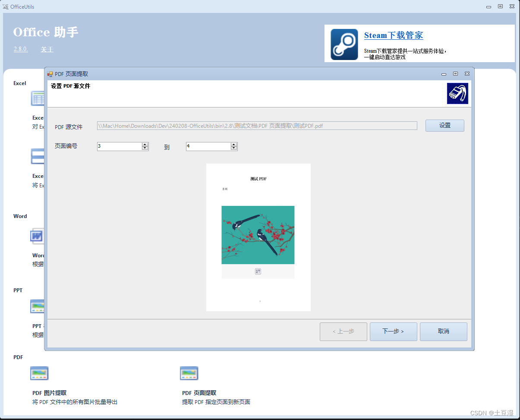
Task: Click the 上一步 button
Action: click(344, 332)
